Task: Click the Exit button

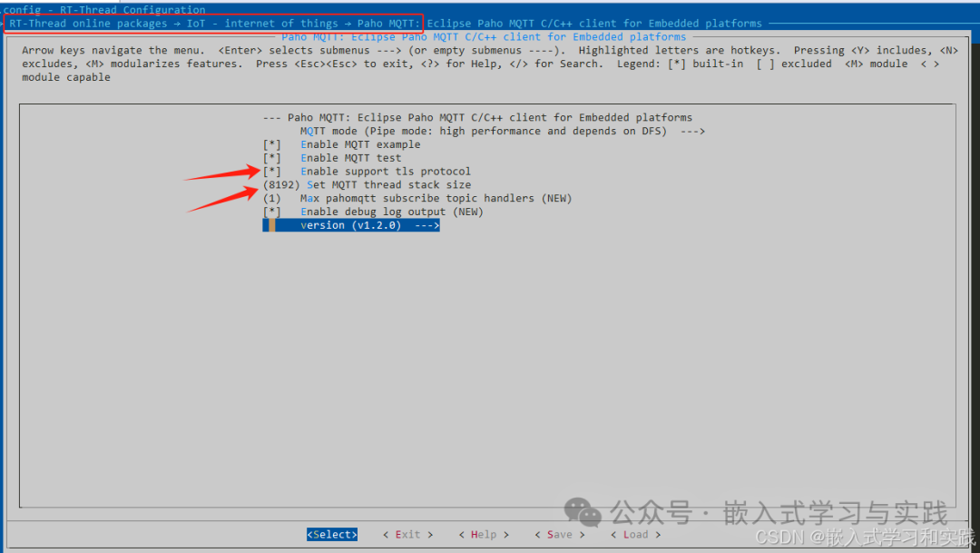Action: click(407, 534)
